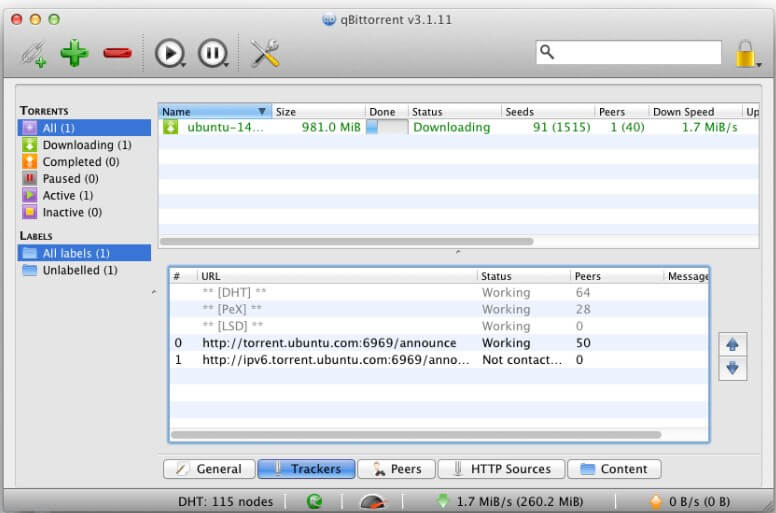Switch to the Peers tab
The image size is (776, 513).
click(396, 468)
